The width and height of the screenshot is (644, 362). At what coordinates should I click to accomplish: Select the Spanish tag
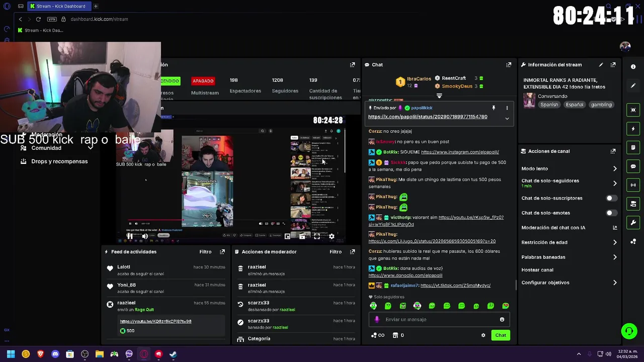point(549,105)
